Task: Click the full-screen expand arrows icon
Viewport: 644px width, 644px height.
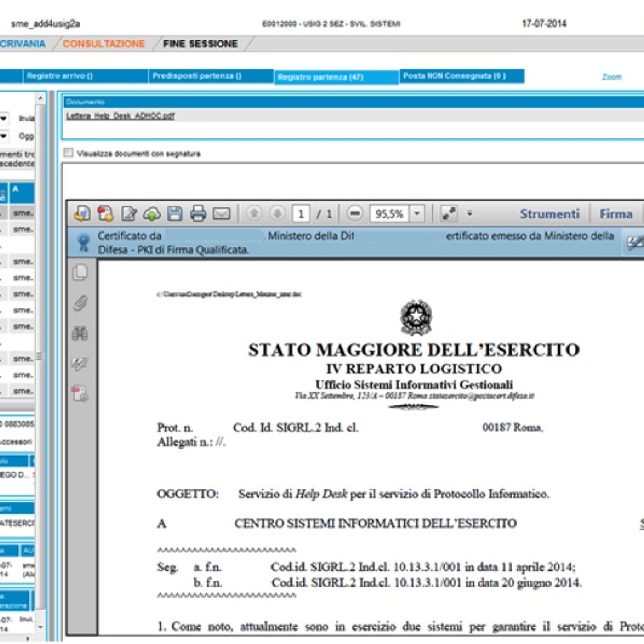Action: coord(448,213)
